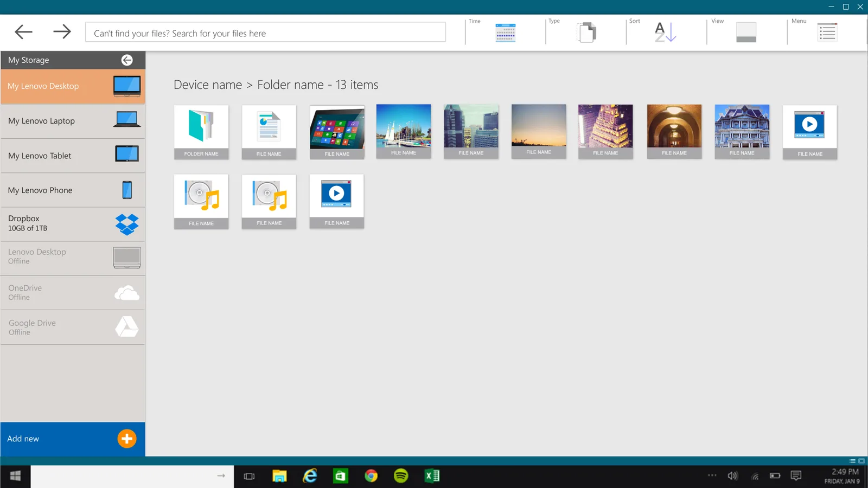
Task: Launch Chrome from the taskbar
Action: [x=371, y=476]
